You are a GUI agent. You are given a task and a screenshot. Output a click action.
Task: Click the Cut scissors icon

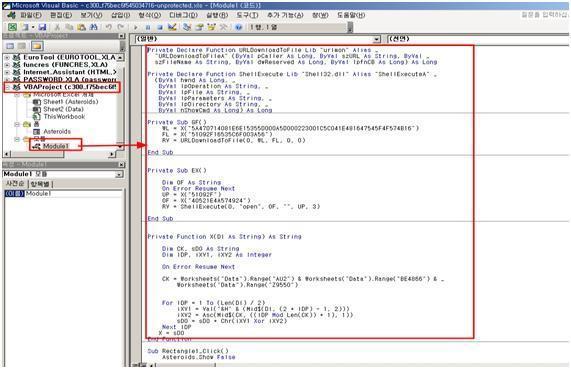point(57,27)
